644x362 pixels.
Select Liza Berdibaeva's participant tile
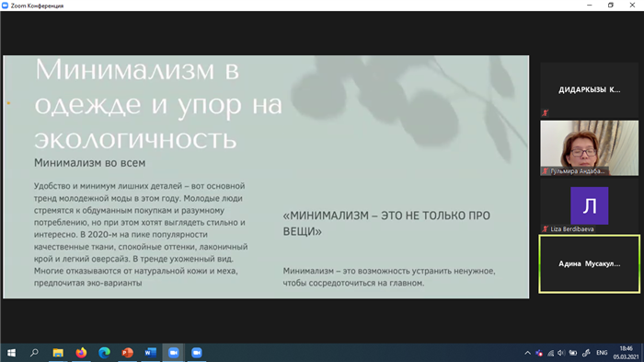(590, 206)
